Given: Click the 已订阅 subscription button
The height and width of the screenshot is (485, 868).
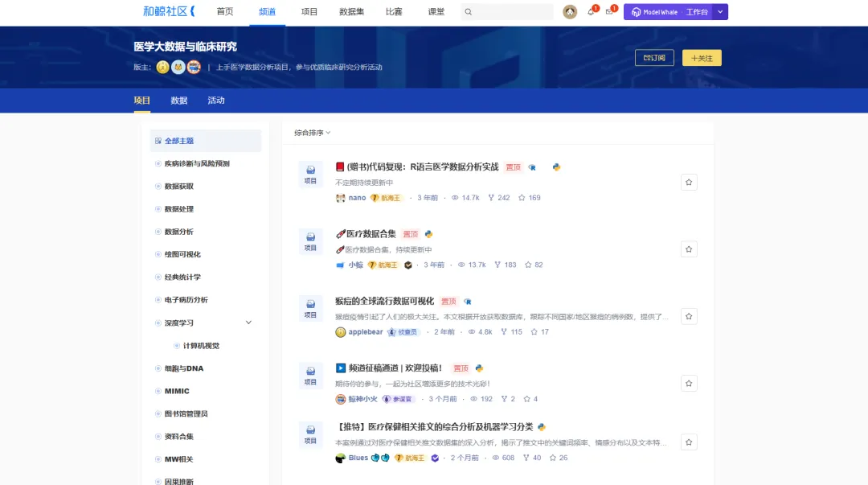Looking at the screenshot, I should pos(654,58).
